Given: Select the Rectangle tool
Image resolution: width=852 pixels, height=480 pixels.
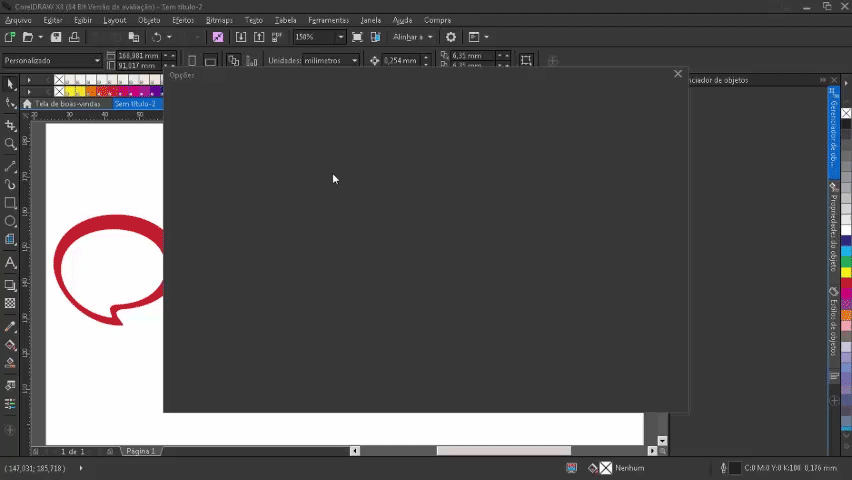Looking at the screenshot, I should coord(10,203).
